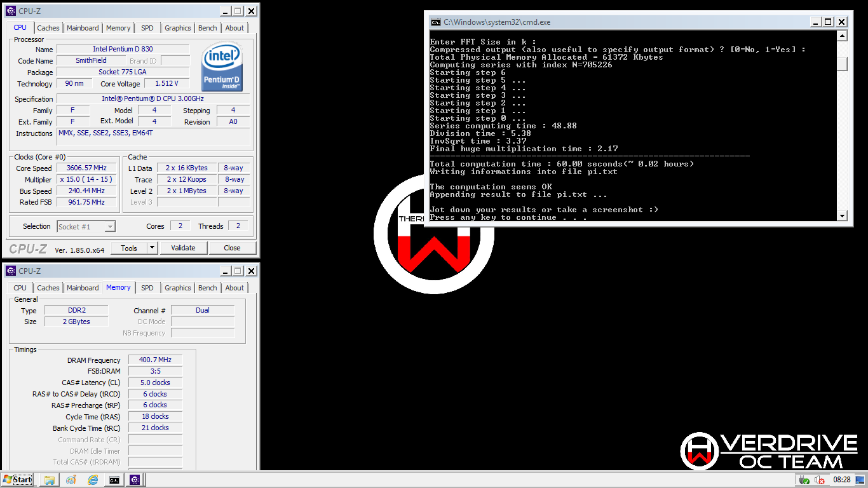Image resolution: width=868 pixels, height=488 pixels.
Task: Click the taskbar clock showing 08:28
Action: (x=842, y=480)
